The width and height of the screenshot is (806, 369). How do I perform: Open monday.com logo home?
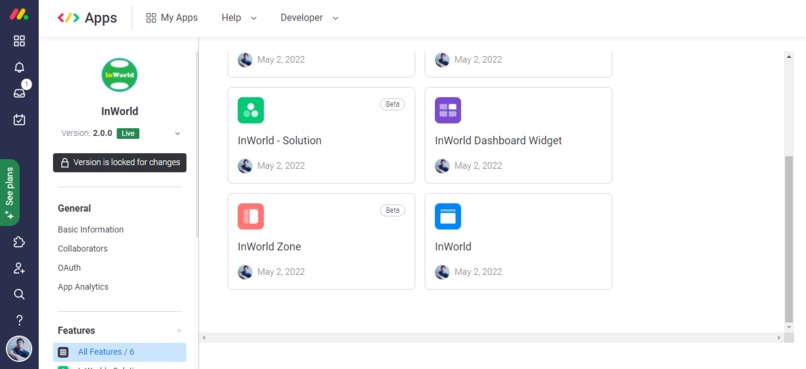[19, 14]
